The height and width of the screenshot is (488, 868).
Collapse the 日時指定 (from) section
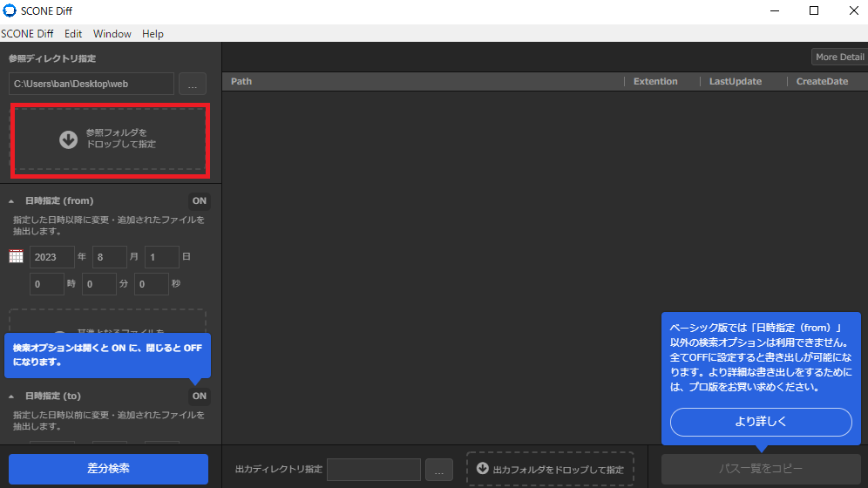(x=11, y=201)
